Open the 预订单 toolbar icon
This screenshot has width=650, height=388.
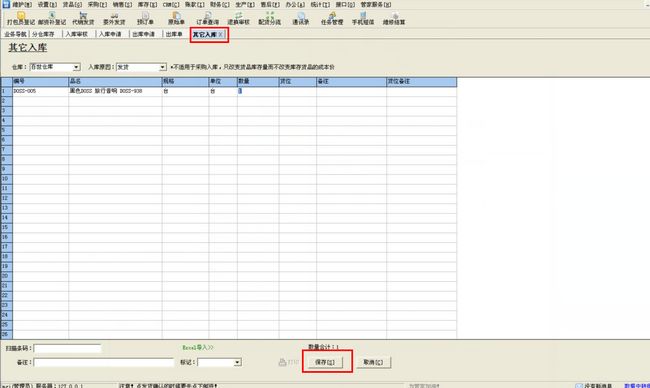pos(145,19)
